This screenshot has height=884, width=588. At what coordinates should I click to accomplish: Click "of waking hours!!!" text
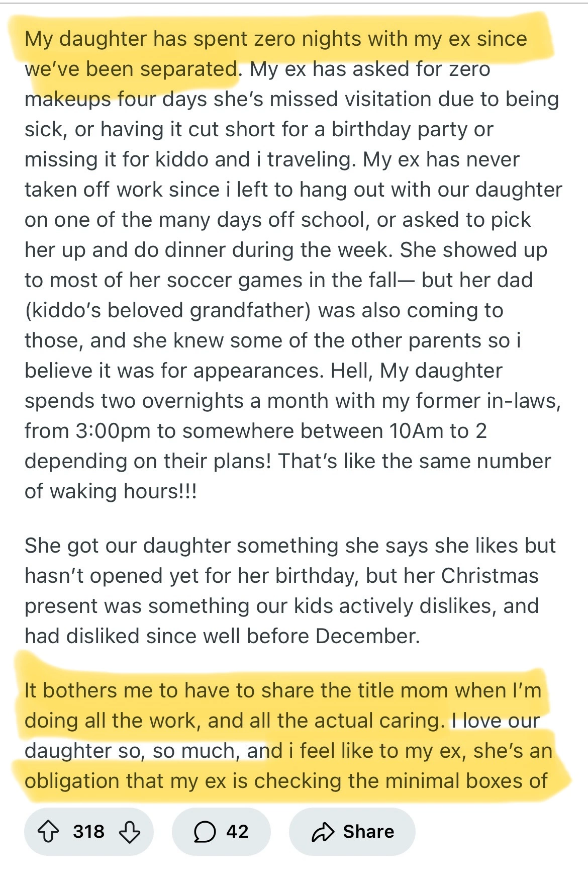[111, 491]
